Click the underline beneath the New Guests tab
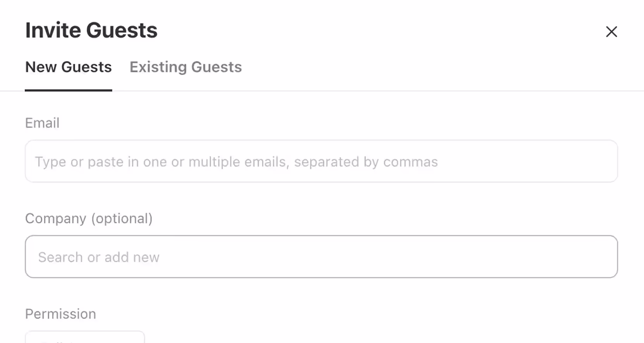Screen dimensions: 644x343 coord(69,90)
